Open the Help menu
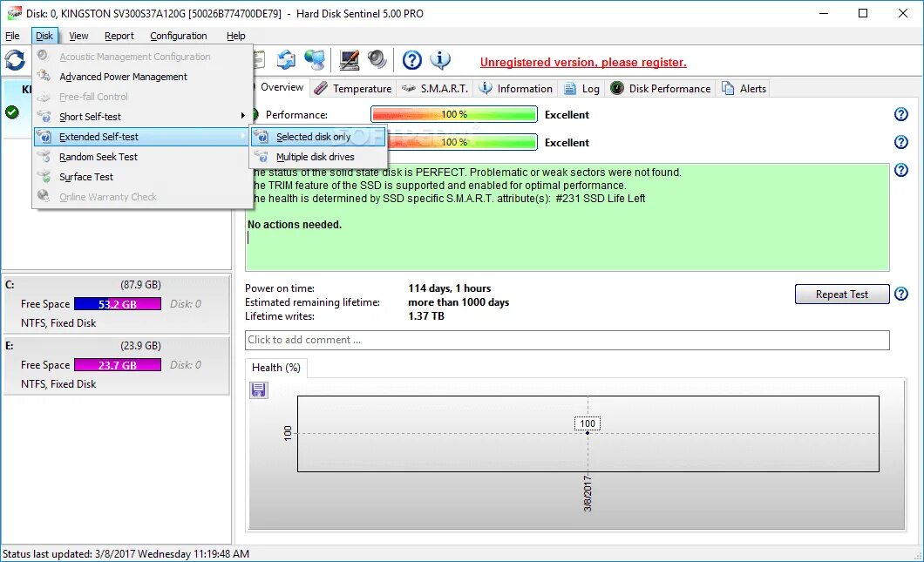Viewport: 924px width, 562px height. (x=235, y=36)
